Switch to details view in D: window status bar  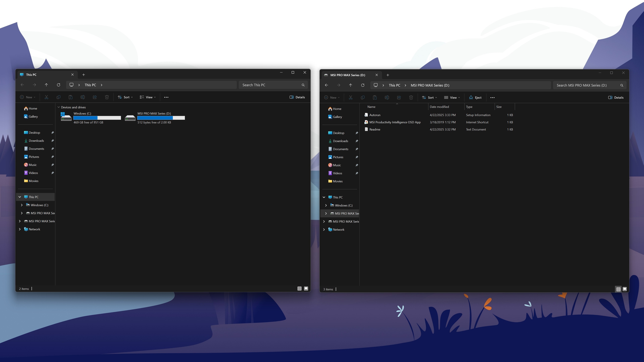618,289
